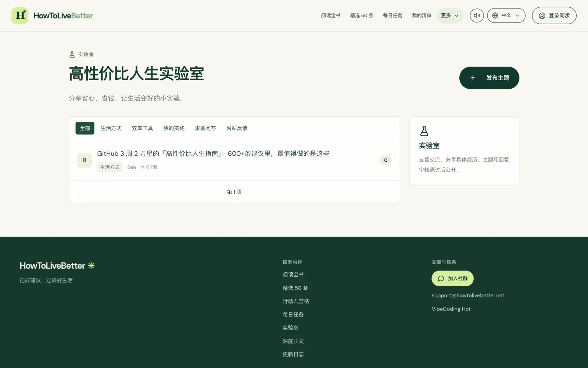Select the 全部 category tab

(x=85, y=128)
